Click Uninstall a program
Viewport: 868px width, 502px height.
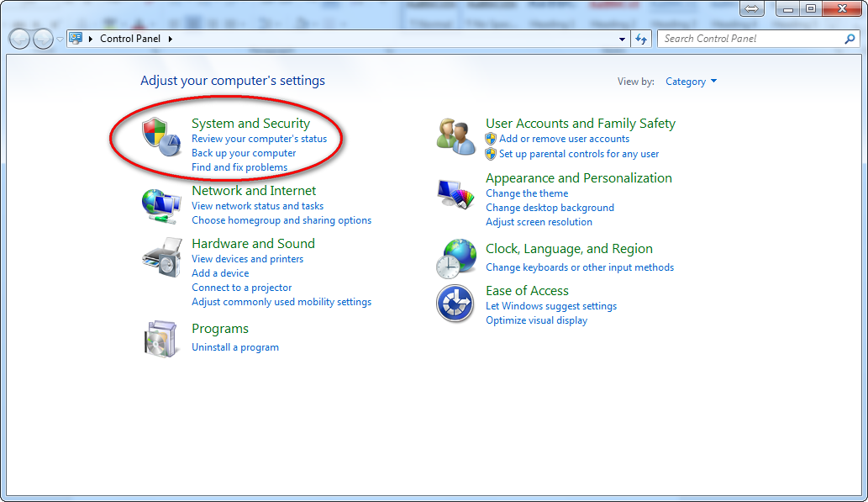coord(235,347)
